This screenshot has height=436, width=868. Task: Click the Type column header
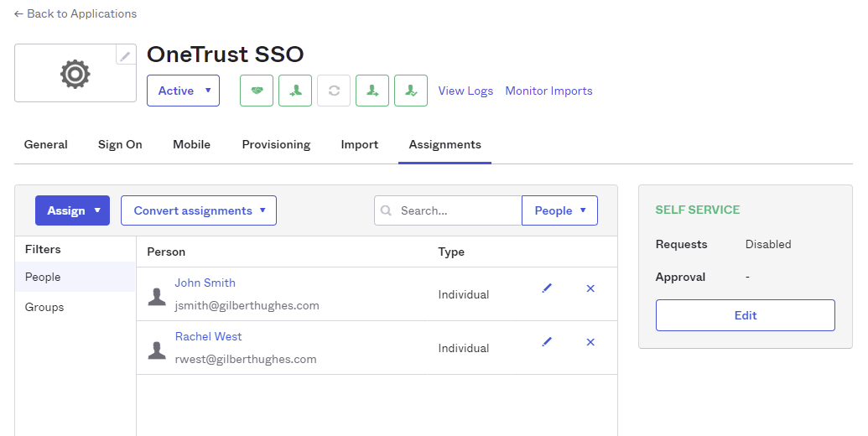click(x=451, y=252)
